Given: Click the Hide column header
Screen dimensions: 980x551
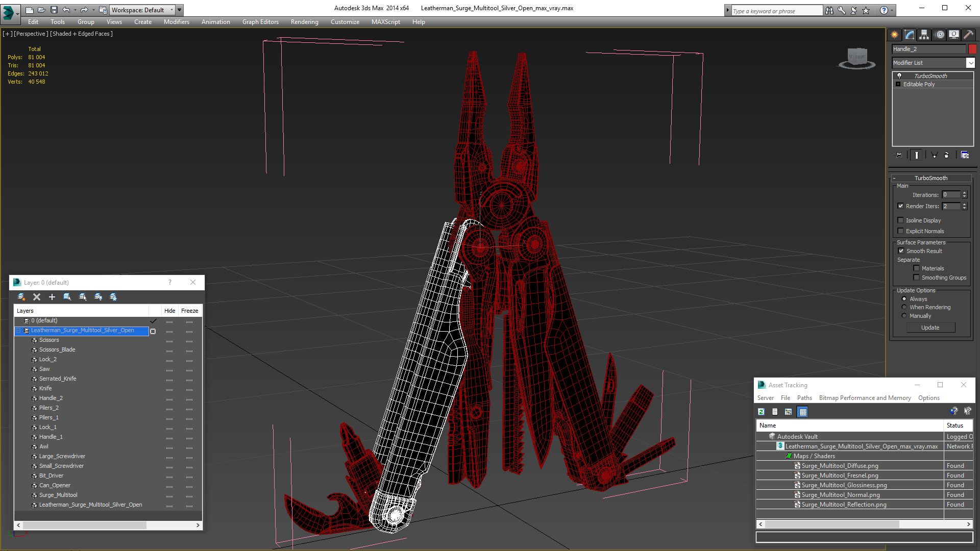Looking at the screenshot, I should [x=169, y=311].
